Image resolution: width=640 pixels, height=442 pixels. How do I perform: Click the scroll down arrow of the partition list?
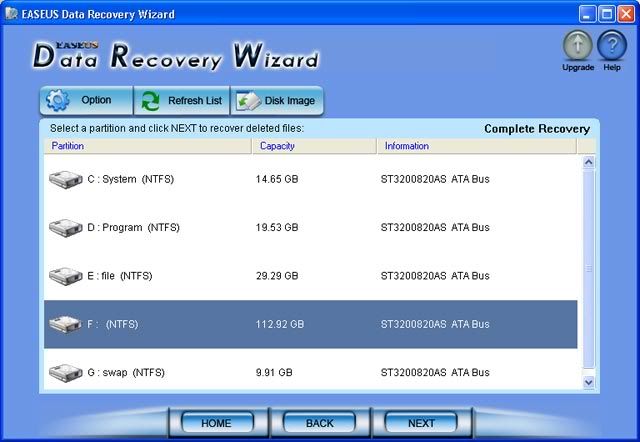589,382
